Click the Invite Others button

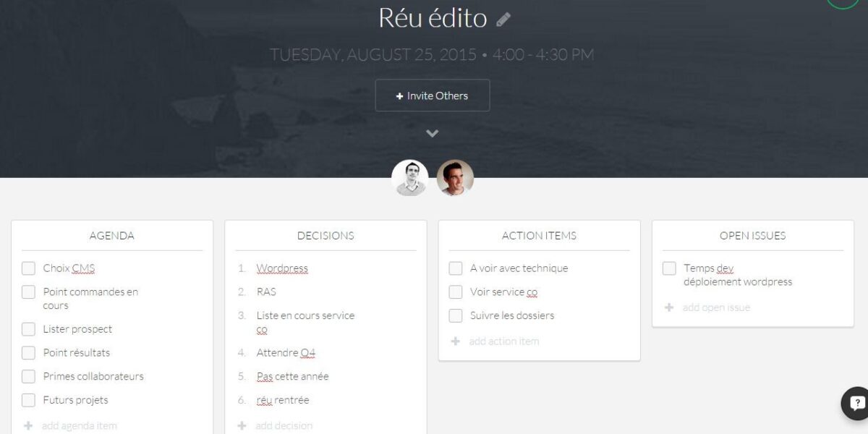[x=433, y=95]
